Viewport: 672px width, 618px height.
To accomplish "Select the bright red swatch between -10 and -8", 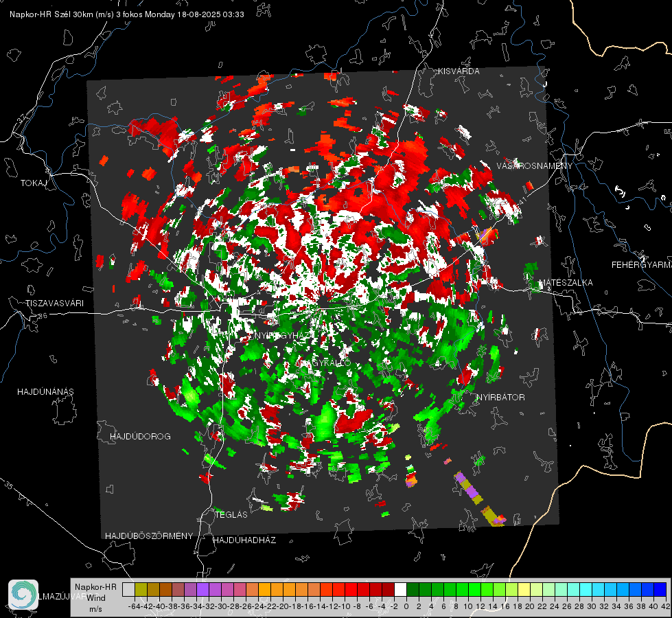I will (351, 589).
